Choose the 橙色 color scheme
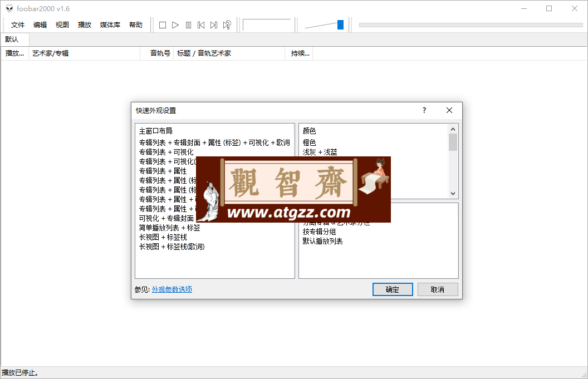588x379 pixels. click(310, 142)
